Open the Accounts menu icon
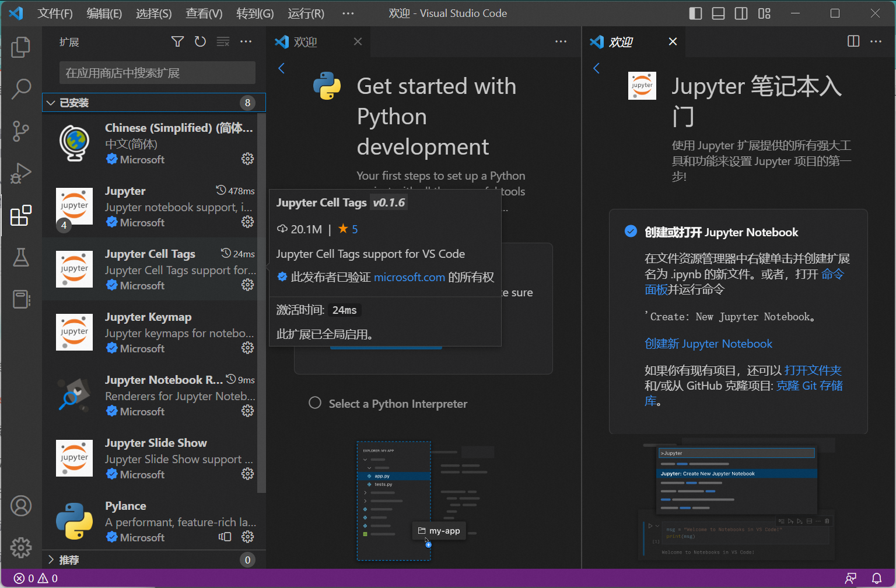This screenshot has height=588, width=896. [x=21, y=506]
